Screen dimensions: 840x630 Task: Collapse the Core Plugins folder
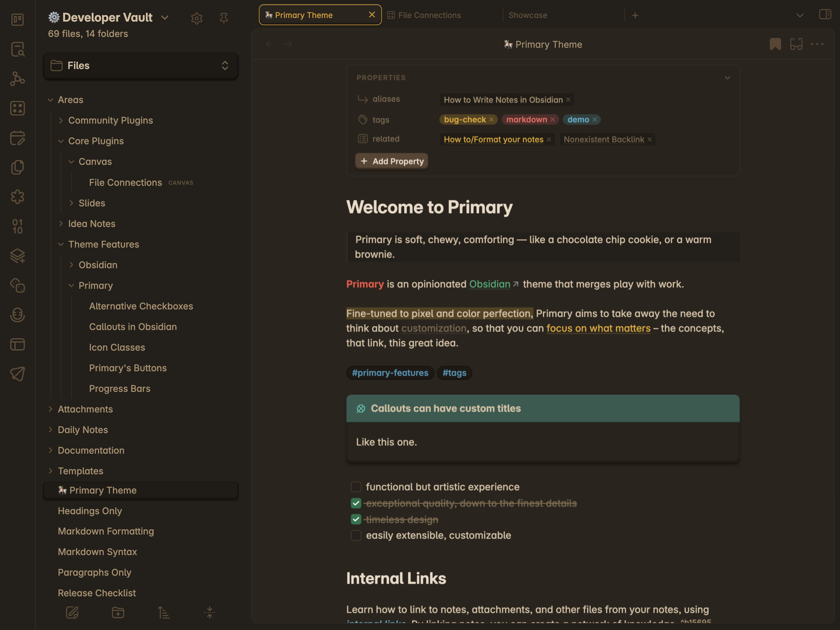pos(61,141)
